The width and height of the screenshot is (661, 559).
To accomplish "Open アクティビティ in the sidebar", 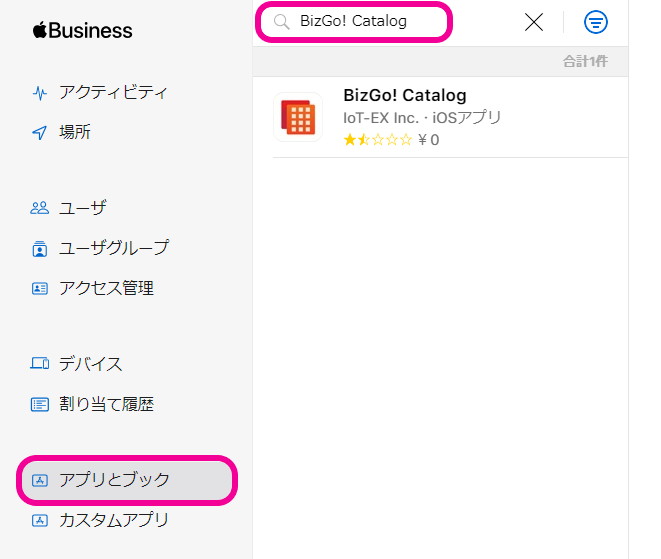I will pos(113,93).
